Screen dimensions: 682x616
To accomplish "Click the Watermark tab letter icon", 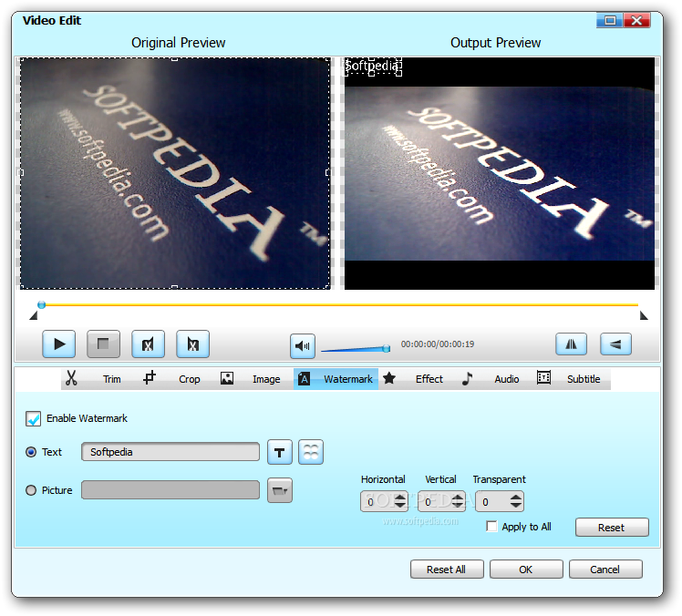I will 304,379.
